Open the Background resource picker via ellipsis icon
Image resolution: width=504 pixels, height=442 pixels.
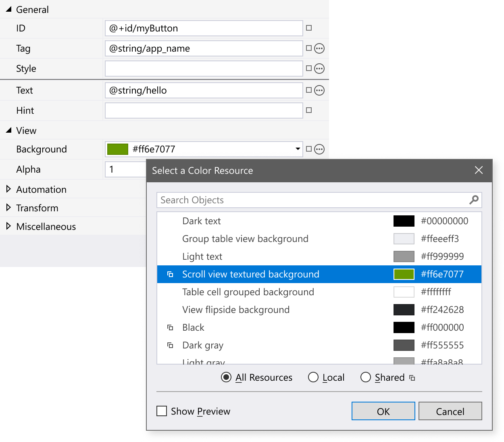coord(319,149)
